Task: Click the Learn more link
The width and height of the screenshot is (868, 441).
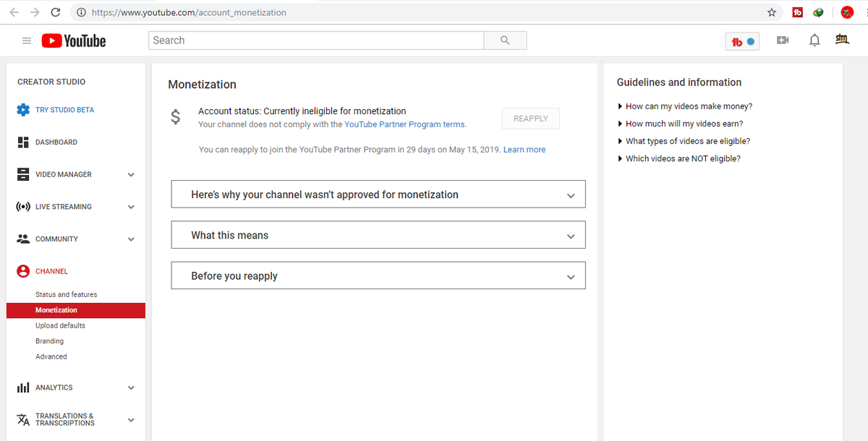Action: point(524,150)
